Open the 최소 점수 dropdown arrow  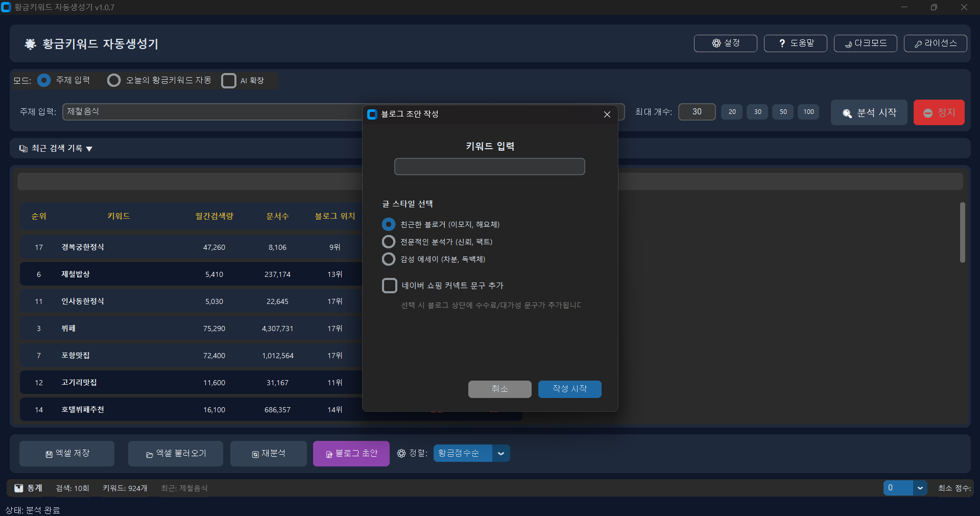pos(920,488)
